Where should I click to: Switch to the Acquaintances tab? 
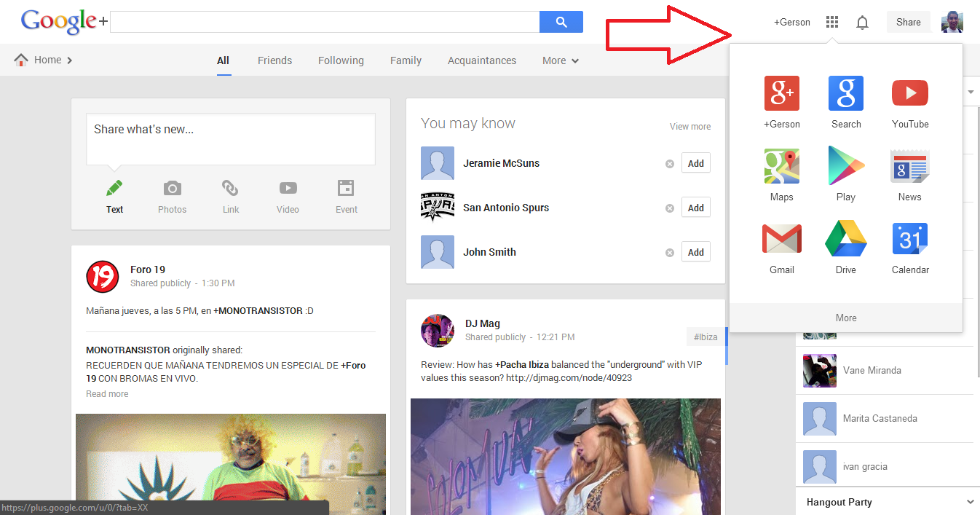[x=482, y=60]
